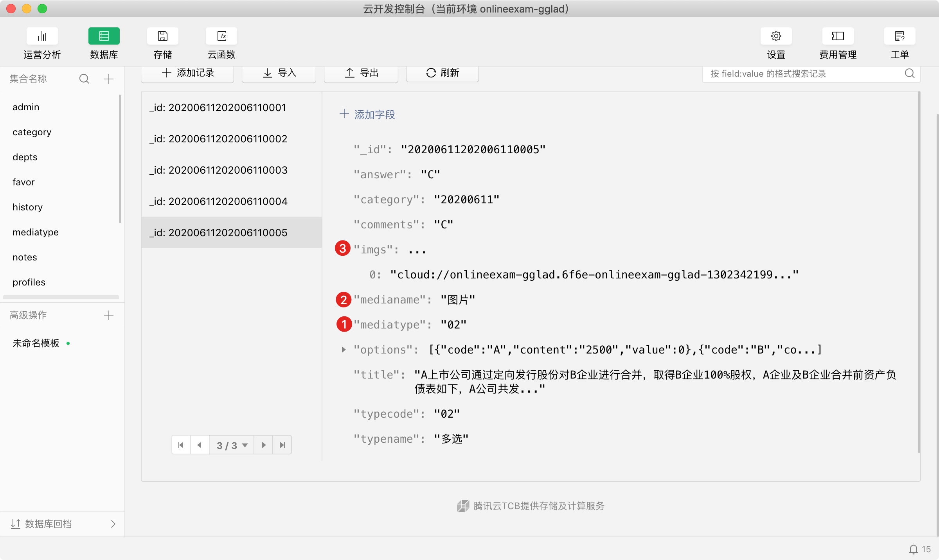This screenshot has width=939, height=560.
Task: Expand the options field disclosure triangle
Action: click(344, 350)
